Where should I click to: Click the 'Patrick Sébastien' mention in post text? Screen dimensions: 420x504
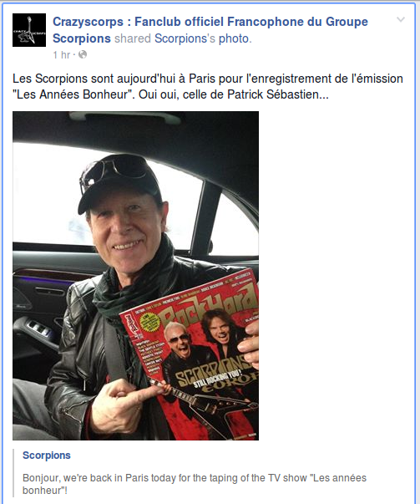coord(273,94)
